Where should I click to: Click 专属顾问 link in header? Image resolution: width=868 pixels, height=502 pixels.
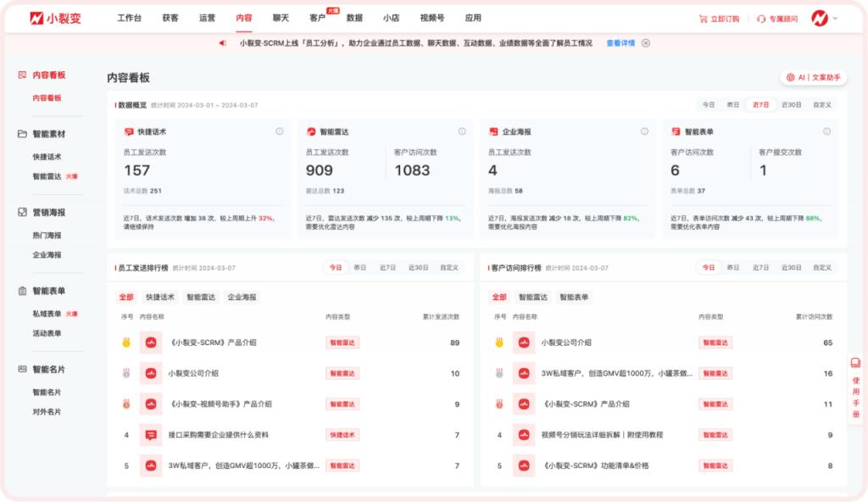(x=783, y=19)
